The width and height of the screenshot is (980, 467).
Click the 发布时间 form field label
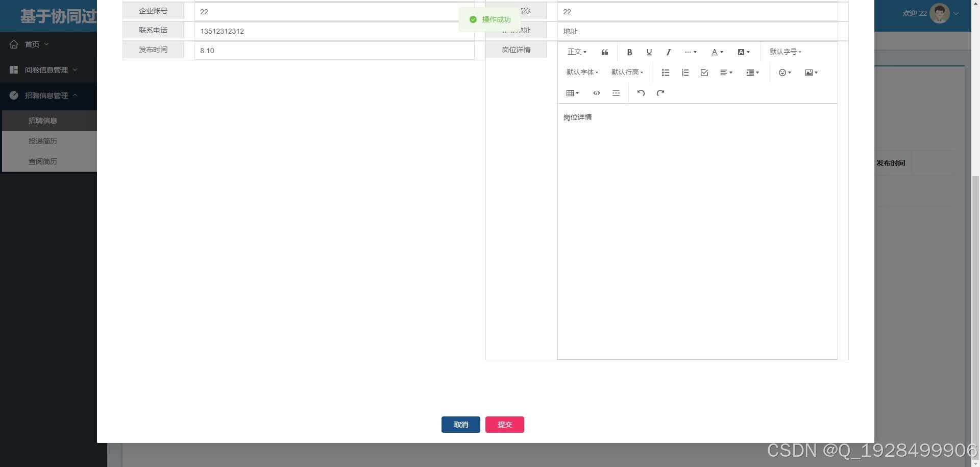click(153, 50)
